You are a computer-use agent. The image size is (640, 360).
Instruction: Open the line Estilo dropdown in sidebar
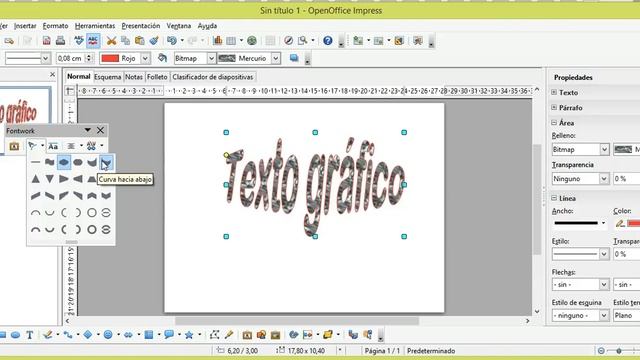point(580,254)
